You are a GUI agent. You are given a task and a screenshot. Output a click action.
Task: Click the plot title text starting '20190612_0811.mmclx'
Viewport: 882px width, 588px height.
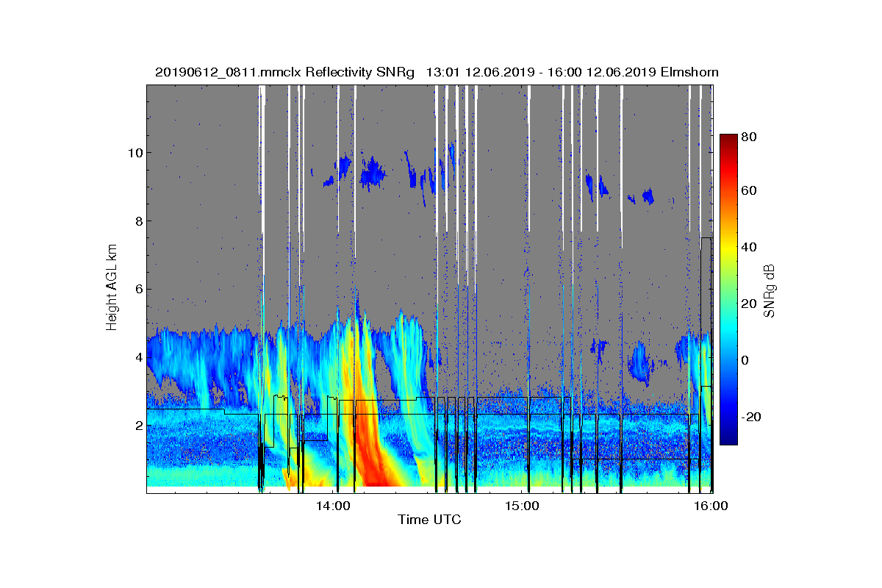437,72
